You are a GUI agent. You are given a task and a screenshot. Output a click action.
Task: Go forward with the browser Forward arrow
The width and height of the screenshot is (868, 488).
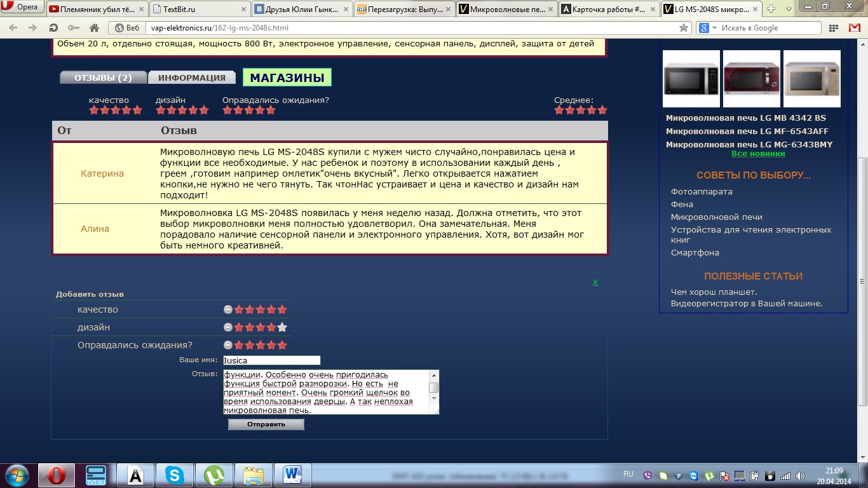[x=32, y=28]
